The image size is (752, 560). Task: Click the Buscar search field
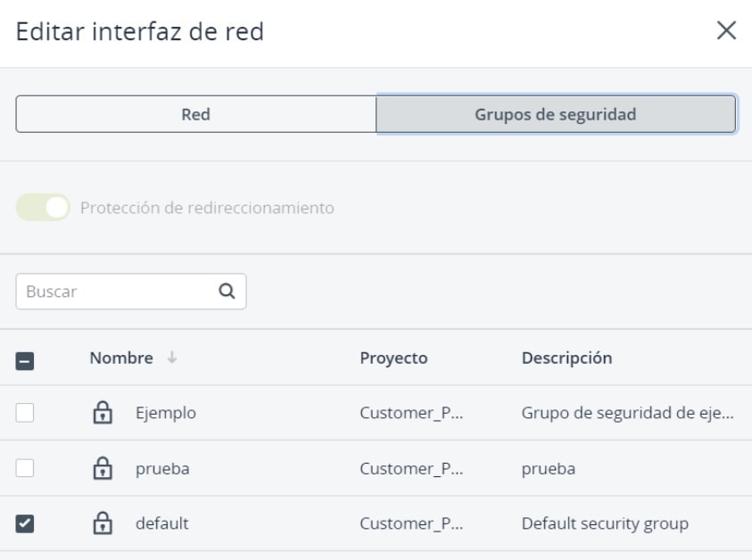point(131,291)
